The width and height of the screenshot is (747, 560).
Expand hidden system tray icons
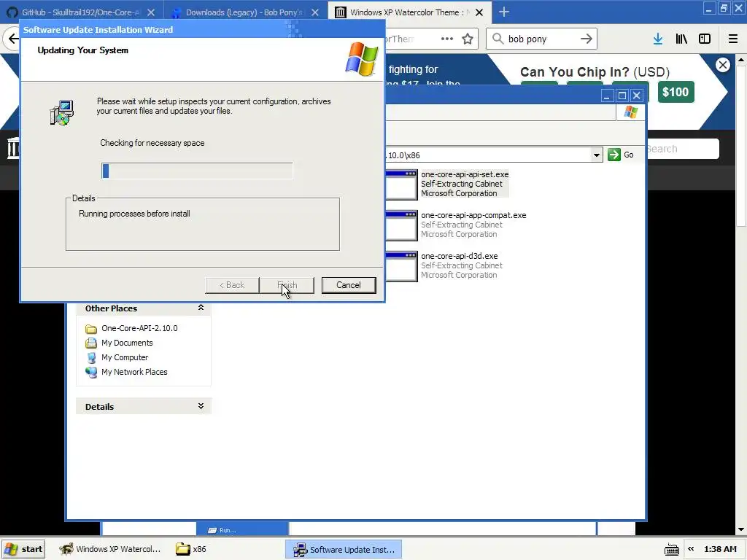pyautogui.click(x=691, y=549)
